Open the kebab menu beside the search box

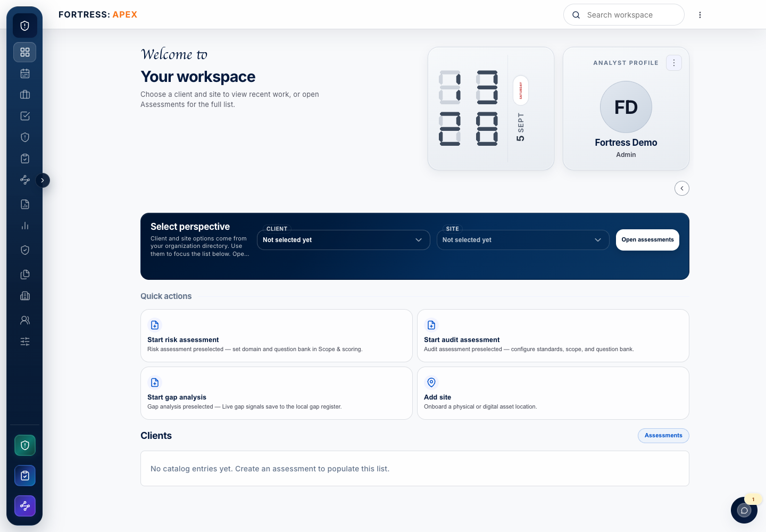[x=700, y=15]
